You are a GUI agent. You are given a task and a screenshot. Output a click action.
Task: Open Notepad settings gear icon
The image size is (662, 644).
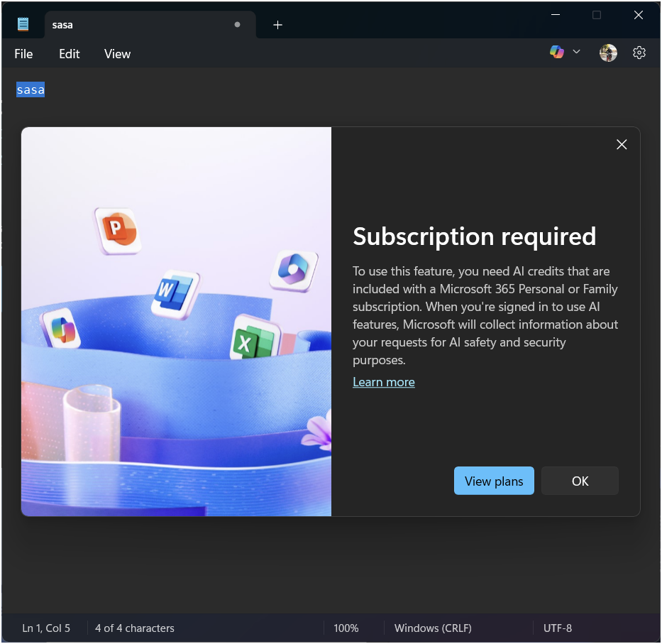click(x=639, y=53)
